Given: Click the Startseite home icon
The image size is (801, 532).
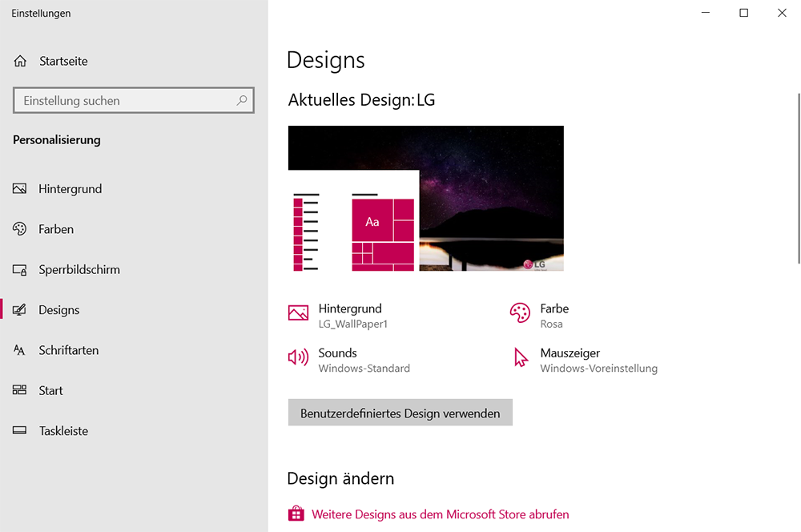Looking at the screenshot, I should tap(21, 61).
